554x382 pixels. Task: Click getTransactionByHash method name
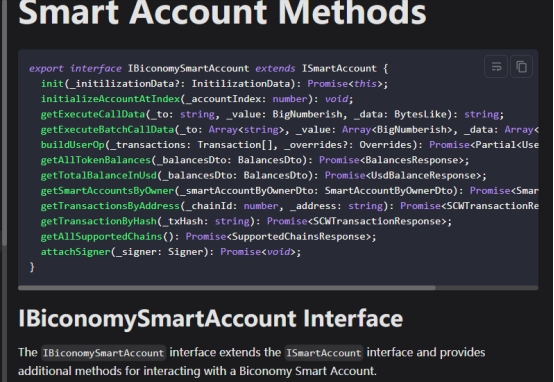[x=99, y=221]
